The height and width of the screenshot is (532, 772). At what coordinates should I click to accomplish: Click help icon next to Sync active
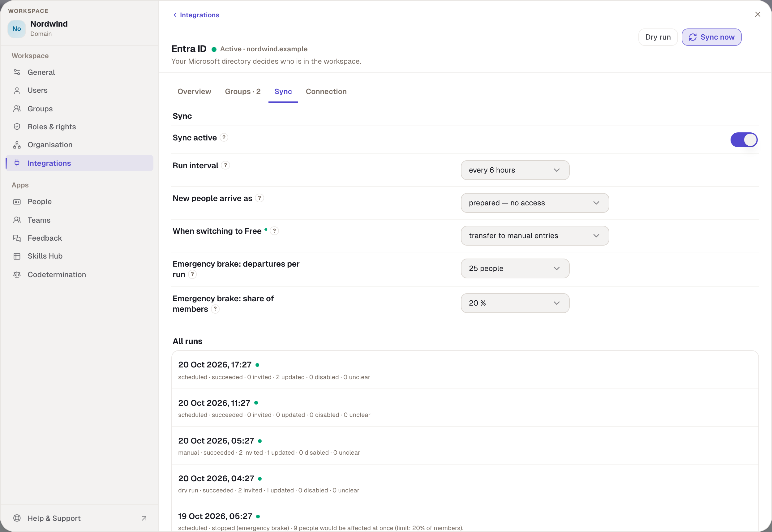coord(224,137)
